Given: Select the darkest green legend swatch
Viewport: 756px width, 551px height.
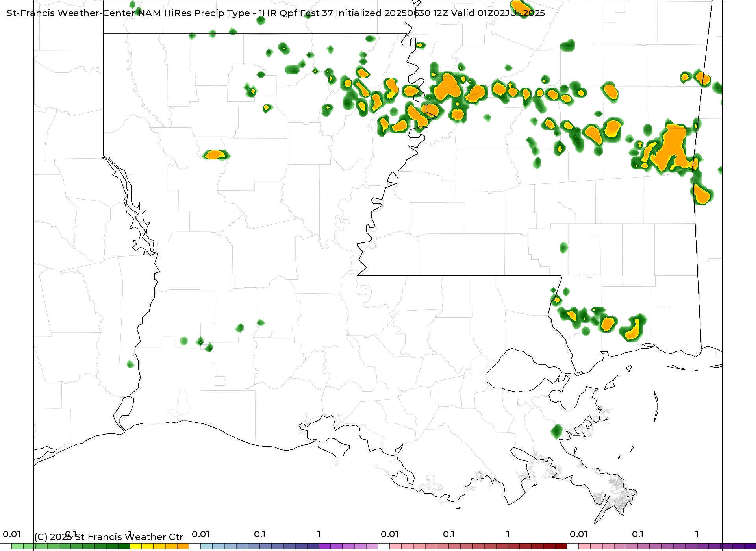Looking at the screenshot, I should (x=124, y=546).
